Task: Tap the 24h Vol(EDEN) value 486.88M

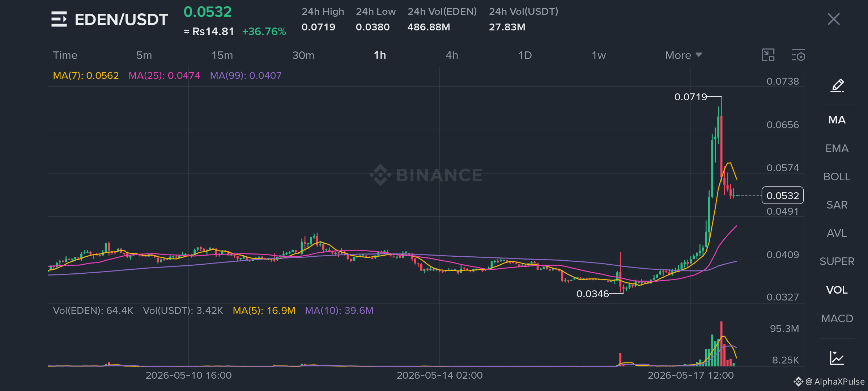Action: 429,27
